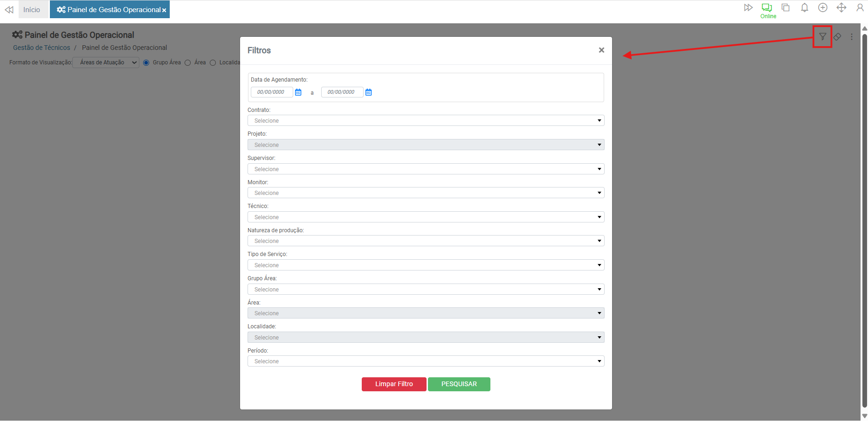Click the start date input field
The height and width of the screenshot is (423, 868).
[271, 92]
